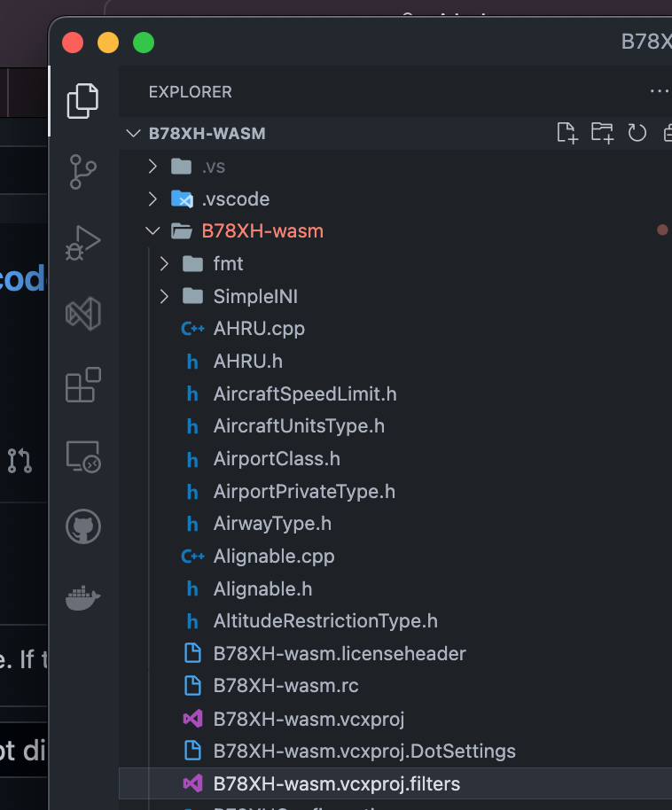
Task: Select the AirportClass.h header file
Action: click(x=275, y=458)
